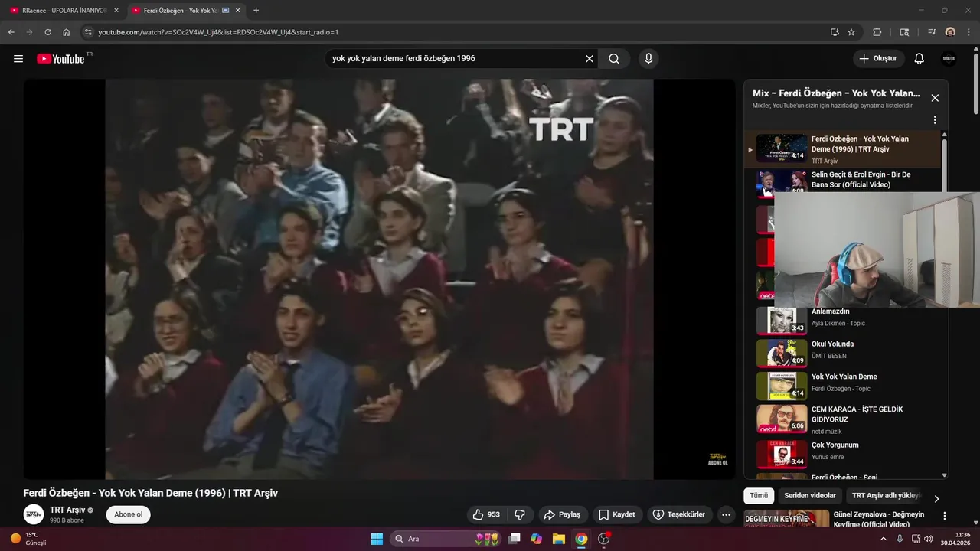Open Günel Zeynalova Değmeyin Keyfime video
980x551 pixels.
point(878,519)
